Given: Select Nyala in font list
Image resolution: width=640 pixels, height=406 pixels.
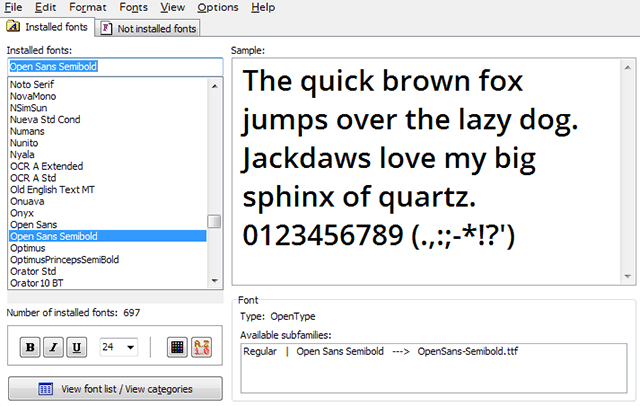Looking at the screenshot, I should pyautogui.click(x=108, y=155).
